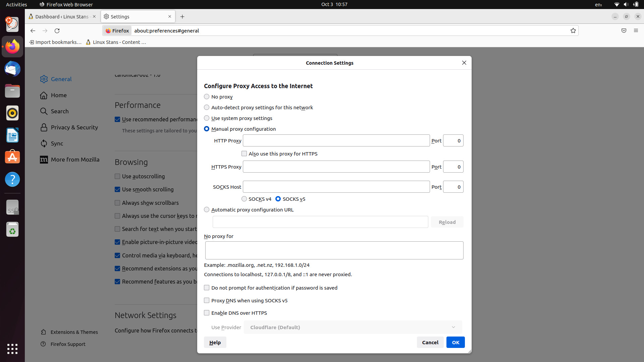Click into the HTTP Proxy field
644x362 pixels.
336,140
